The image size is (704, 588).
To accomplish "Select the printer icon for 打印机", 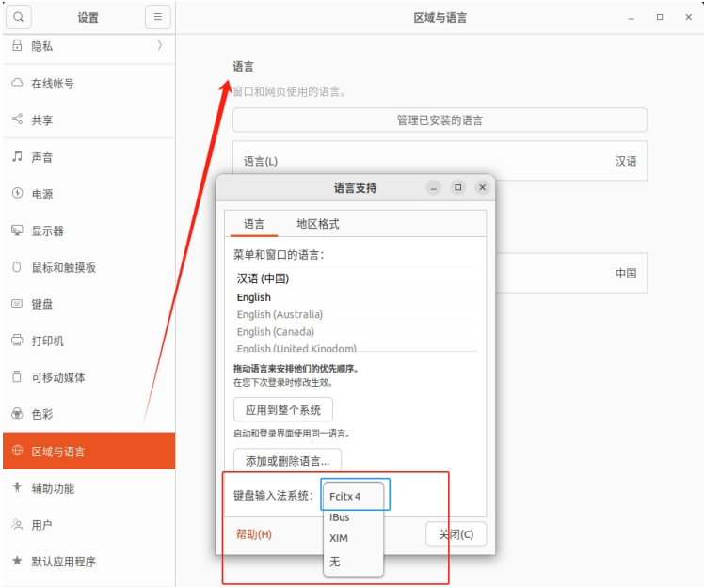I will point(17,341).
